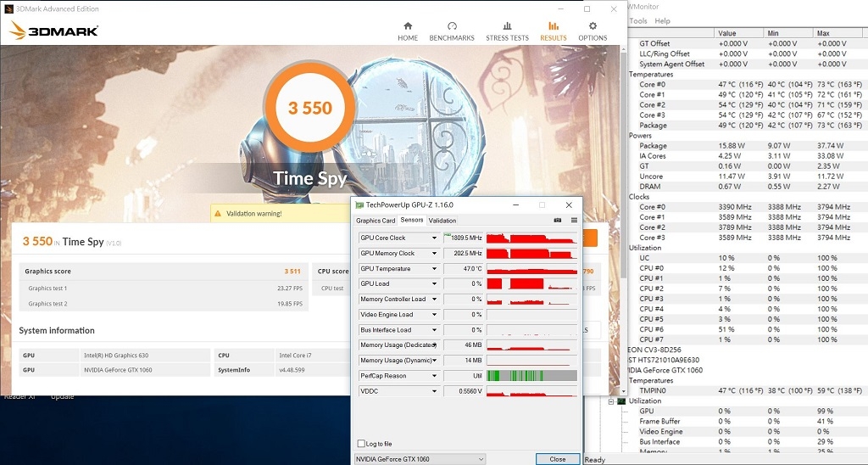Click the validation warning triangle icon
The width and height of the screenshot is (868, 465).
point(218,213)
